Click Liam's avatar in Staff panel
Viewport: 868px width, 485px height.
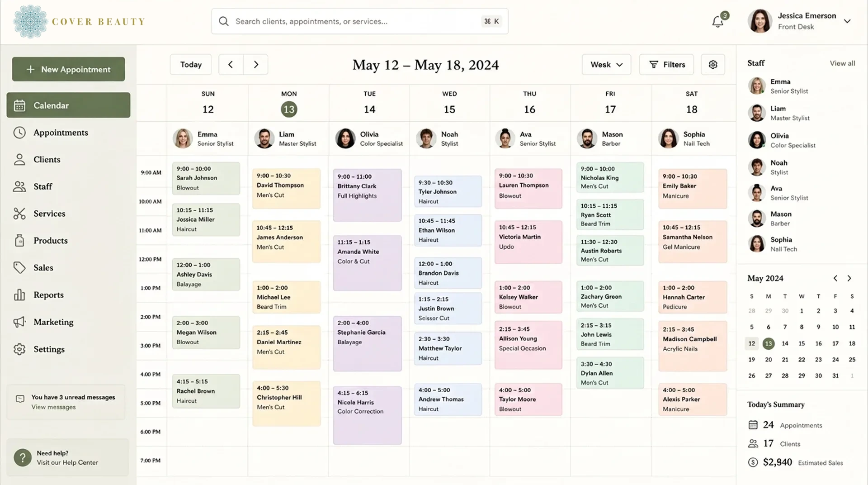[x=757, y=113]
